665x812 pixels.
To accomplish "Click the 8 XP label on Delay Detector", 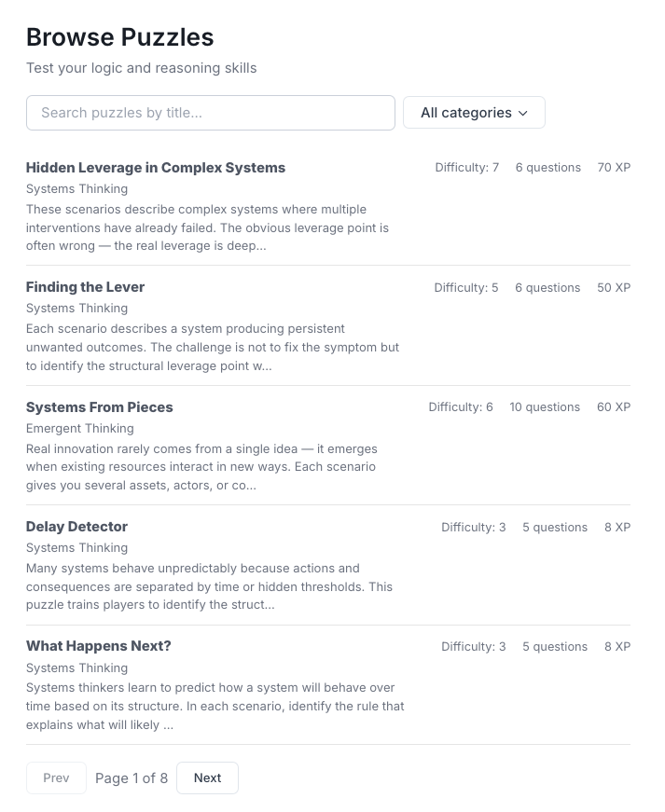I will [617, 526].
